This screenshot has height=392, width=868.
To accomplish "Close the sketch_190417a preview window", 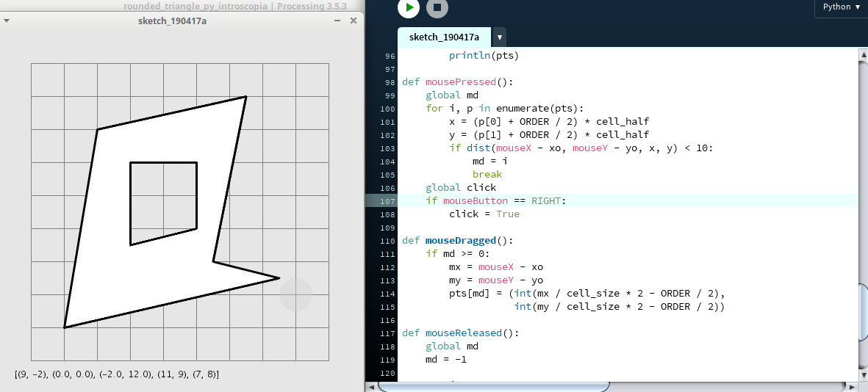I will (x=353, y=21).
